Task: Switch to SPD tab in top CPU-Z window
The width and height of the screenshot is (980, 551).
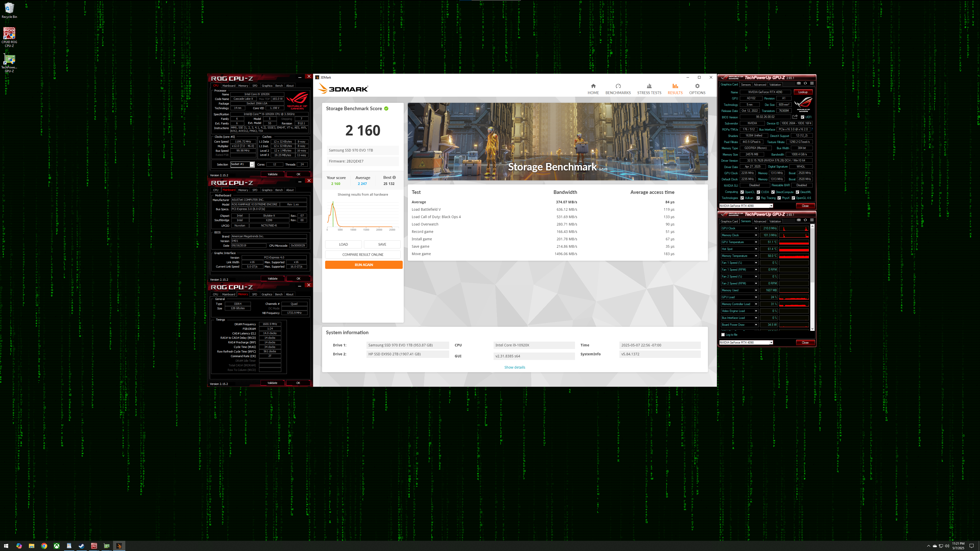Action: click(255, 85)
